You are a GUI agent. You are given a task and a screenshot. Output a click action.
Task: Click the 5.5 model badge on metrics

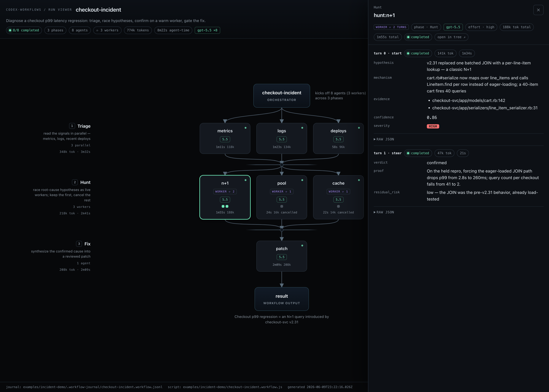coord(225,139)
